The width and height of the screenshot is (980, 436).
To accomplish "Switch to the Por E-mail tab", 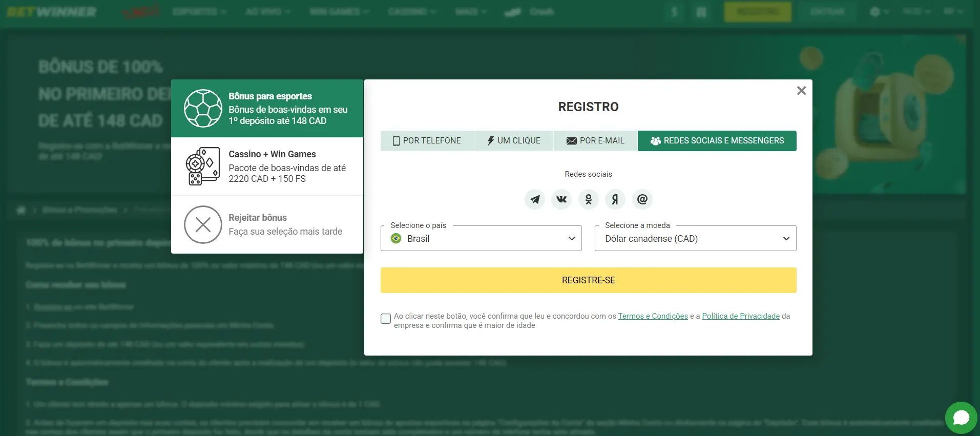I will pos(596,141).
